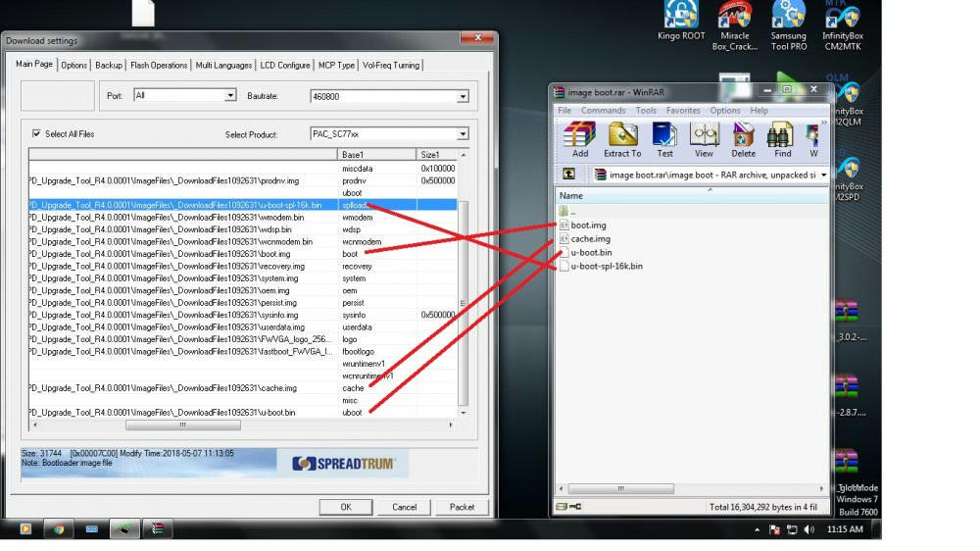Switch to the Flash Operations tab
The image size is (980, 551).
point(159,66)
